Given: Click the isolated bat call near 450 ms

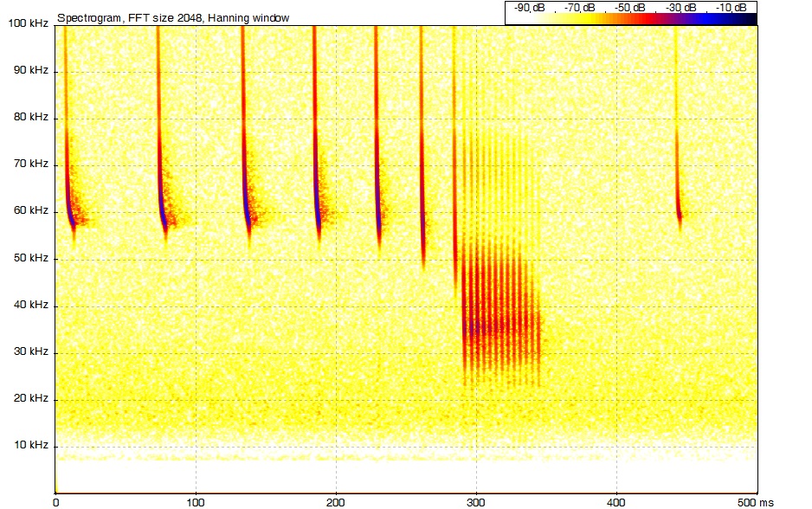Looking at the screenshot, I should (x=677, y=130).
